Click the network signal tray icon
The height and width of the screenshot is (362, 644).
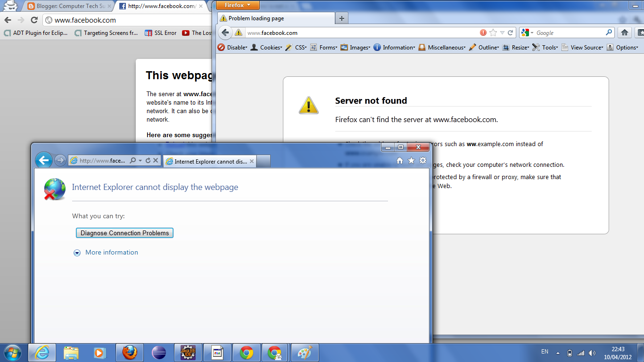point(581,353)
